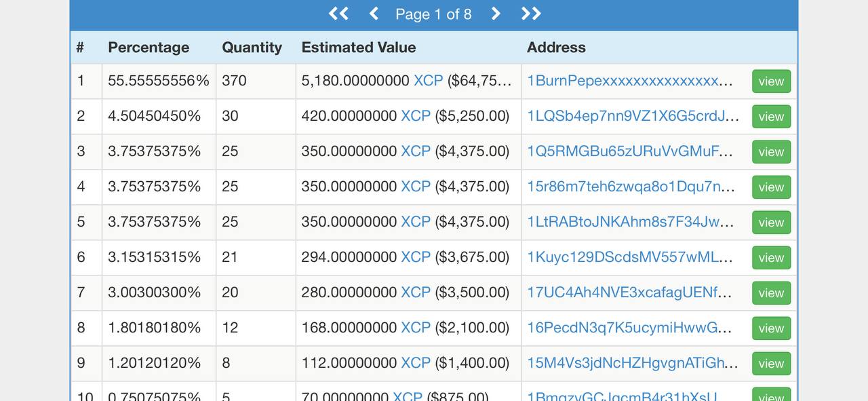Click XCP link in the 420.00000000 row
The height and width of the screenshot is (401, 868).
[416, 116]
